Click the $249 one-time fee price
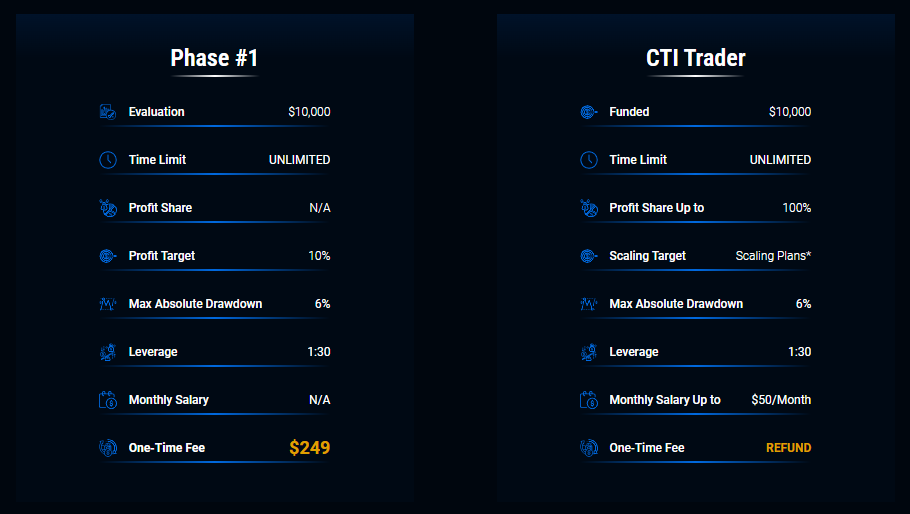Viewport: 910px width, 514px height. [x=309, y=448]
